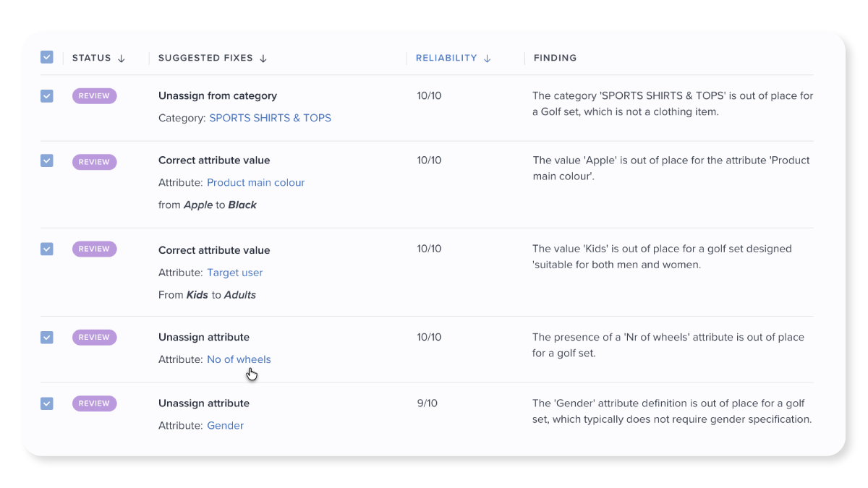Image resolution: width=868 pixels, height=488 pixels.
Task: Follow the Target user attribute link
Action: pos(234,273)
